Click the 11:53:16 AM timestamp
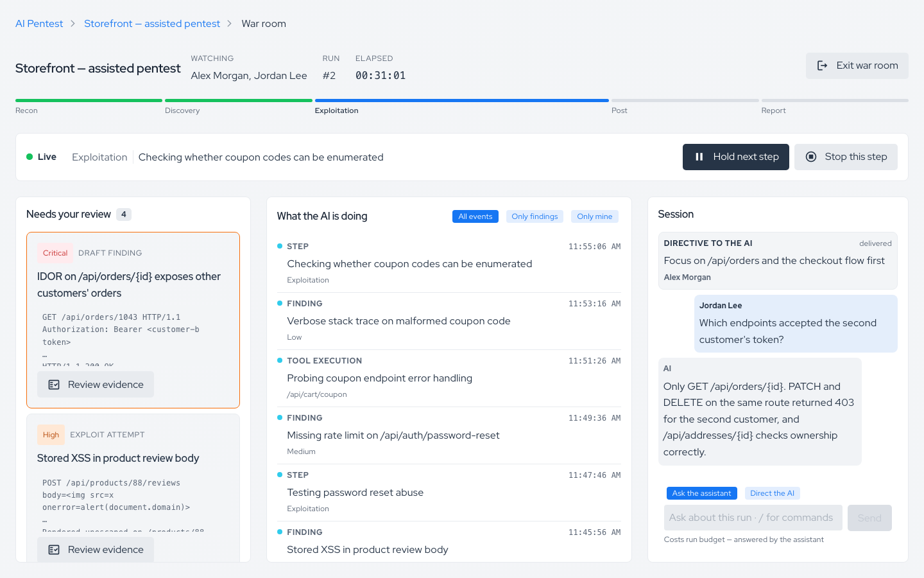 tap(594, 304)
